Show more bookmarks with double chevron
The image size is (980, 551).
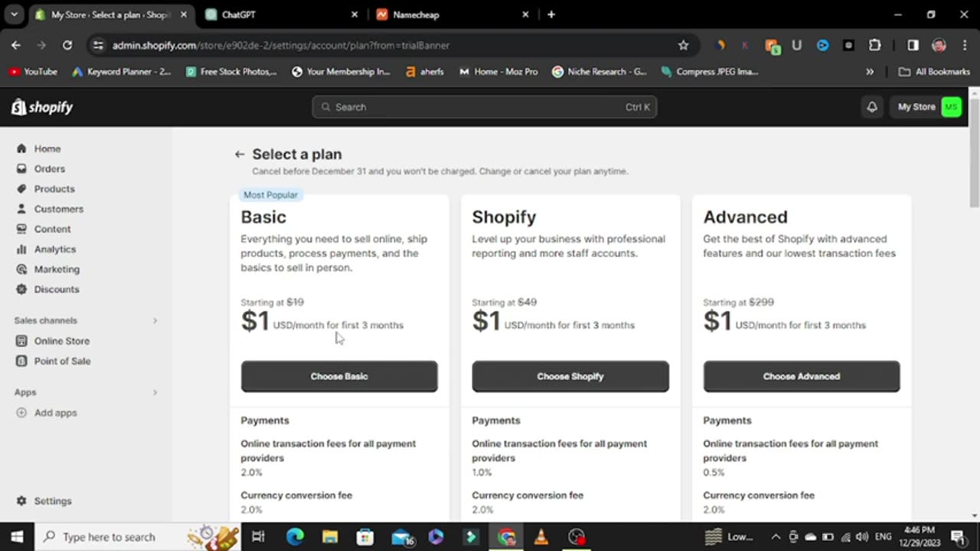tap(870, 71)
